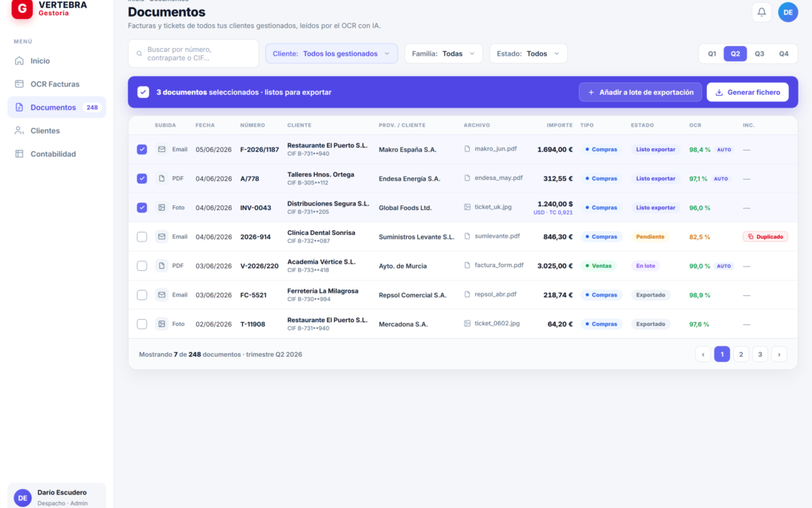This screenshot has height=508, width=812.
Task: Click the email icon for invoice F-2026/1187
Action: click(162, 149)
